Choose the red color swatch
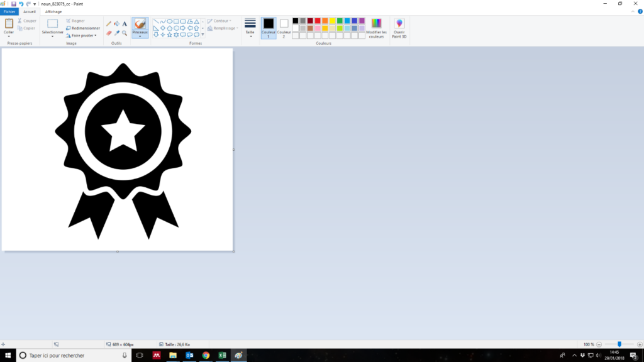This screenshot has height=362, width=644. pos(318,21)
